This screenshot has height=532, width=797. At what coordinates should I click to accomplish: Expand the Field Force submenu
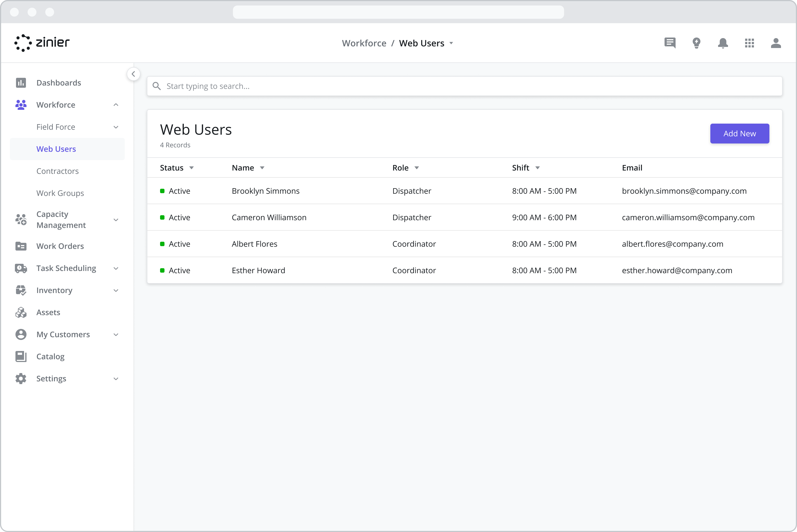(116, 127)
